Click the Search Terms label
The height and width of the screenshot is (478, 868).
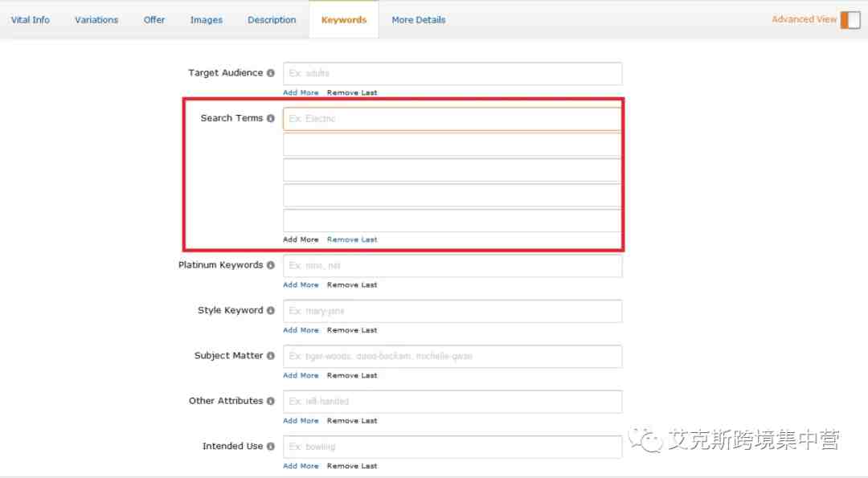[231, 118]
